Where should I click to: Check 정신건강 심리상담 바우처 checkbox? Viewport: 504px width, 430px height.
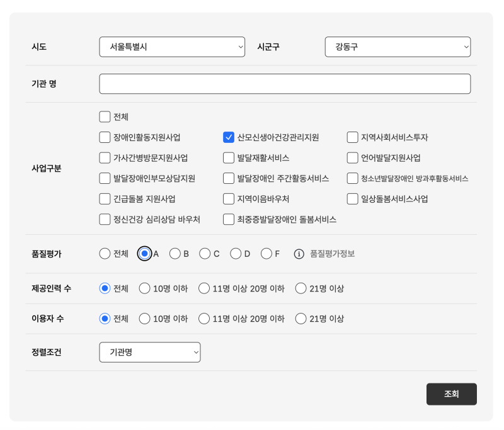coord(105,220)
